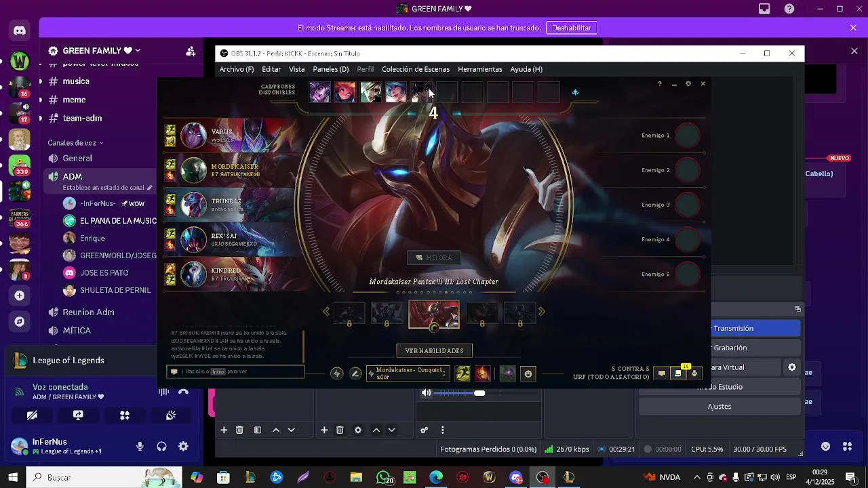Click the League client help question mark
The image size is (868, 488).
(x=659, y=84)
